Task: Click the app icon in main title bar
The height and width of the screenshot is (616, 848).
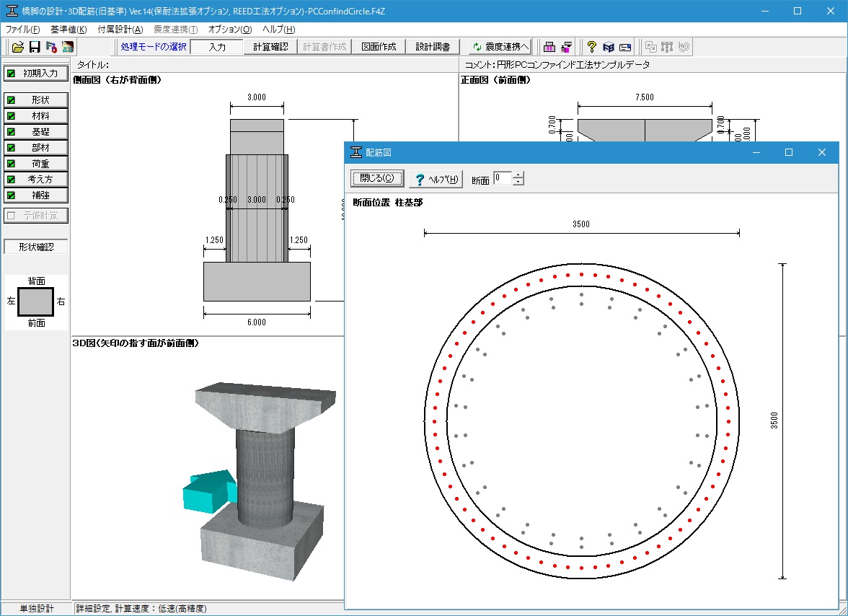Action: pos(12,11)
